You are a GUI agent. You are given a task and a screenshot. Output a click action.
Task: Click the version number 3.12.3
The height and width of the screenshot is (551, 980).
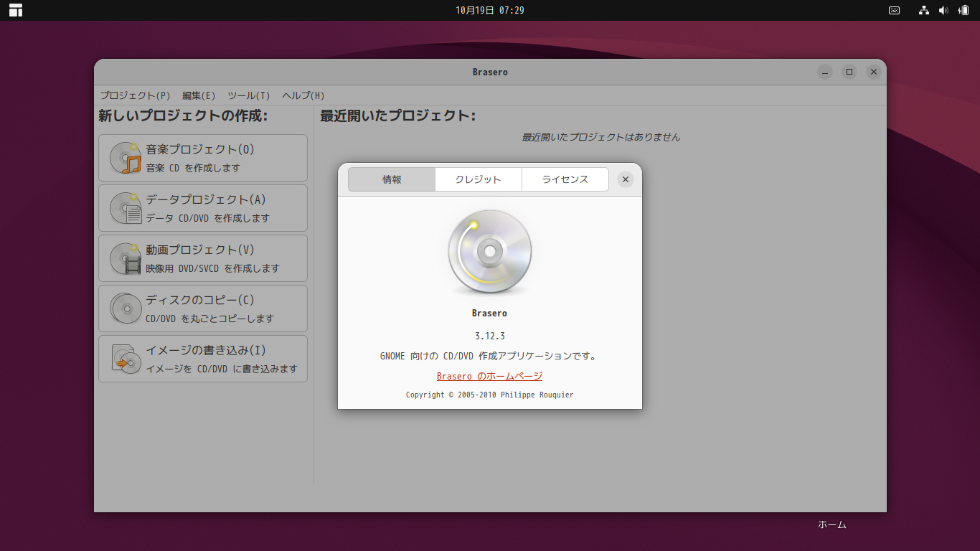[x=490, y=336]
